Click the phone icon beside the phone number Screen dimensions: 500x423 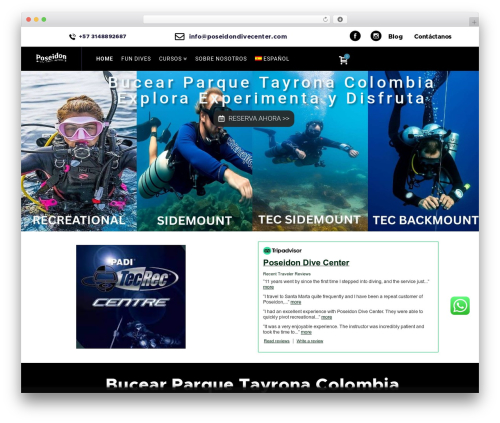coord(72,37)
